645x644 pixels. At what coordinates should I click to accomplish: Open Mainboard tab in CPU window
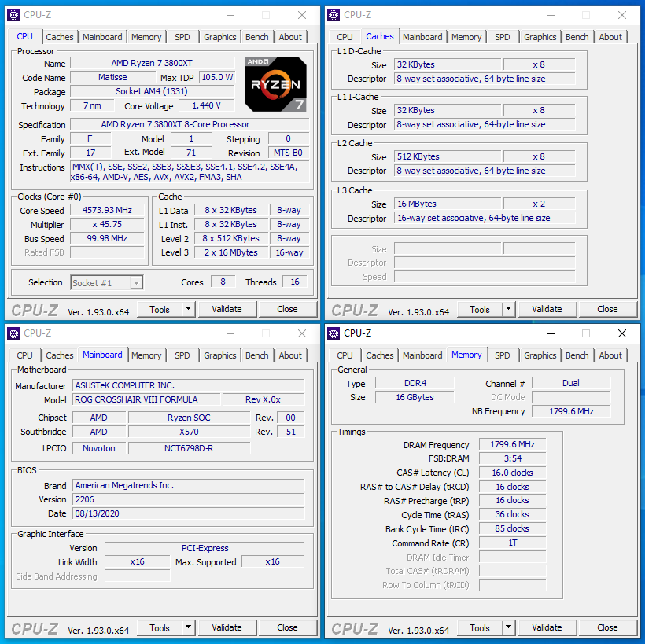(102, 37)
